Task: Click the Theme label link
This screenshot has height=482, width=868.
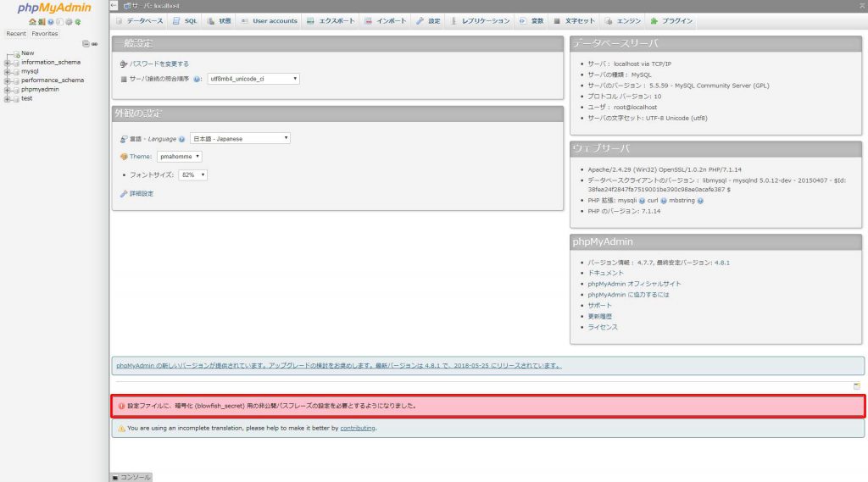Action: 141,157
